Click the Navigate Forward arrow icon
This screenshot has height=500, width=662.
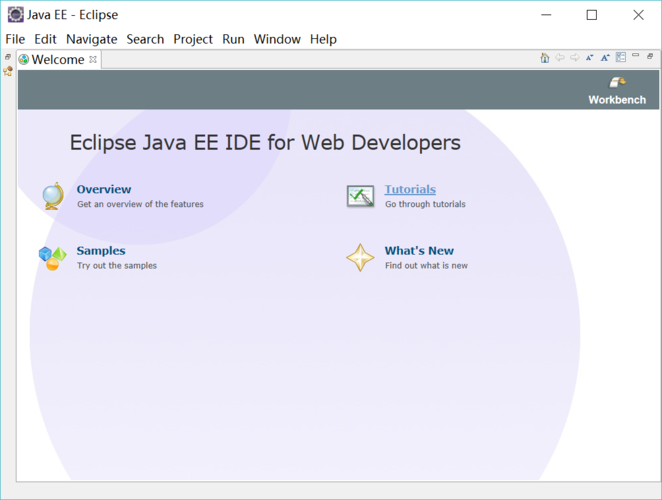pyautogui.click(x=575, y=58)
